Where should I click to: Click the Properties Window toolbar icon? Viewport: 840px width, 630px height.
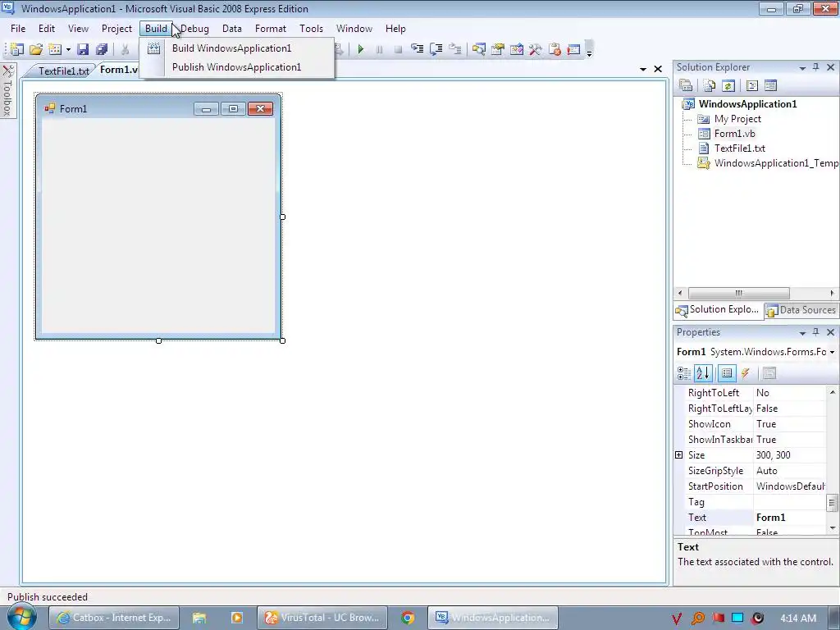498,49
